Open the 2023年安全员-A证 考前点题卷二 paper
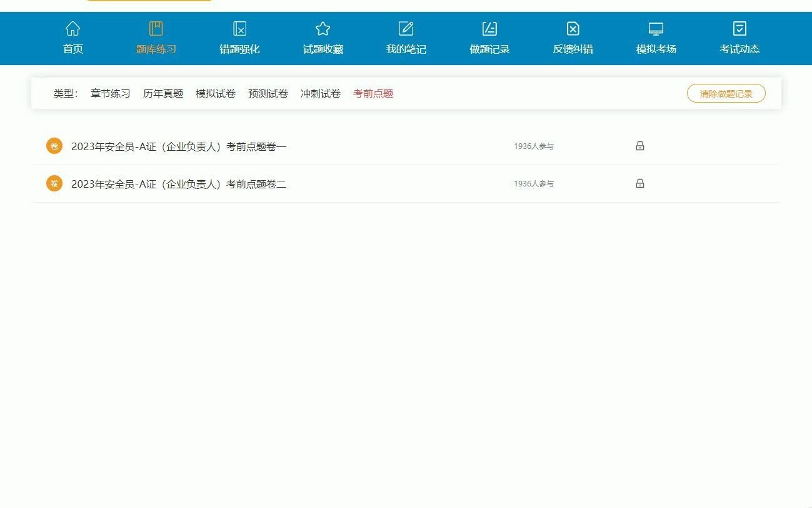The image size is (812, 508). [x=179, y=183]
